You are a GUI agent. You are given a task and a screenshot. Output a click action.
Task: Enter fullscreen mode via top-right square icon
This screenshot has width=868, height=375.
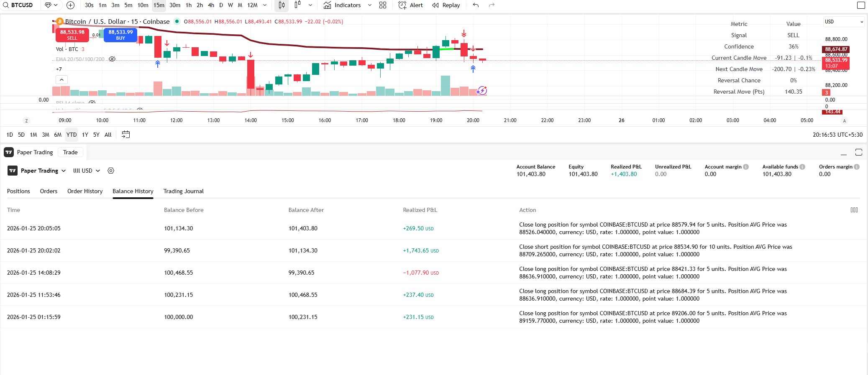pyautogui.click(x=861, y=5)
